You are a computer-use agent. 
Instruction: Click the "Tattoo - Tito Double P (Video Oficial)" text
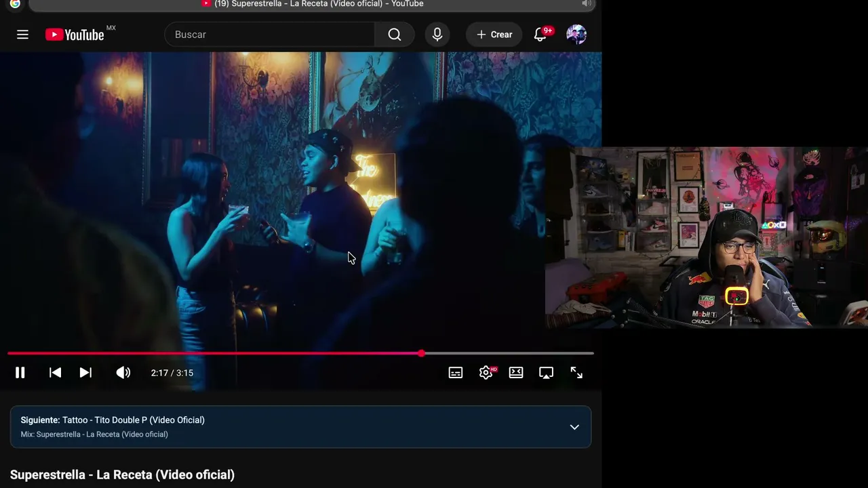[134, 420]
